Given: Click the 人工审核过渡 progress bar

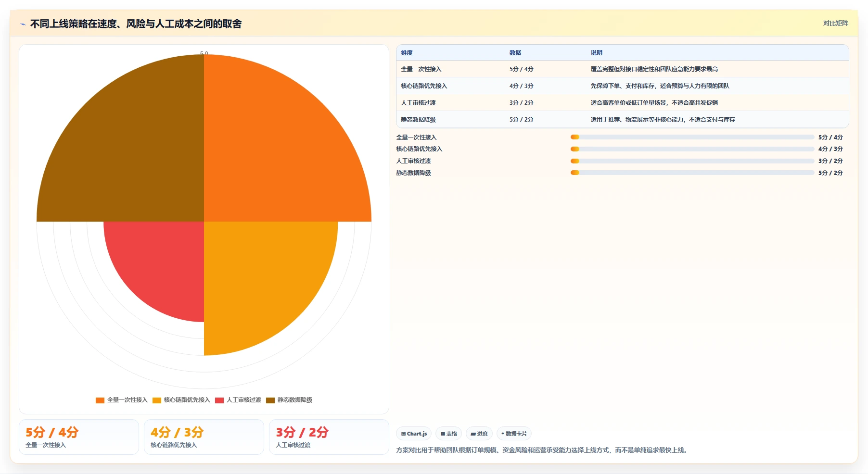Looking at the screenshot, I should (692, 161).
